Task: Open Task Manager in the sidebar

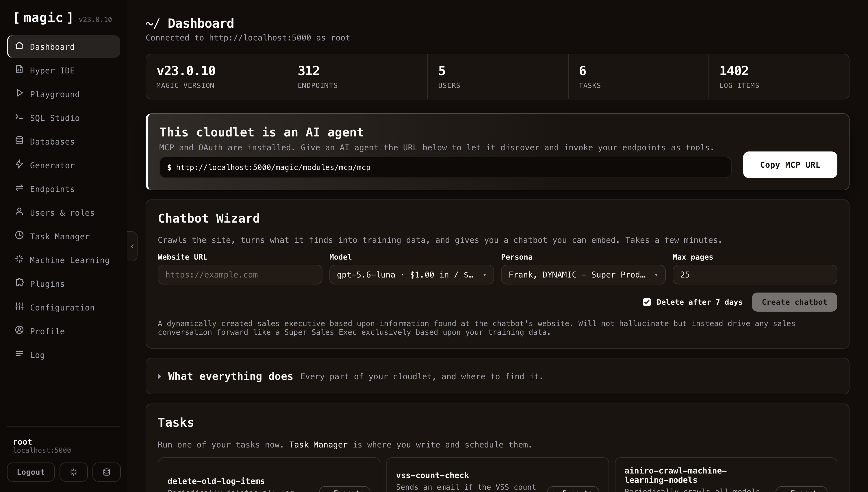Action: [x=64, y=236]
